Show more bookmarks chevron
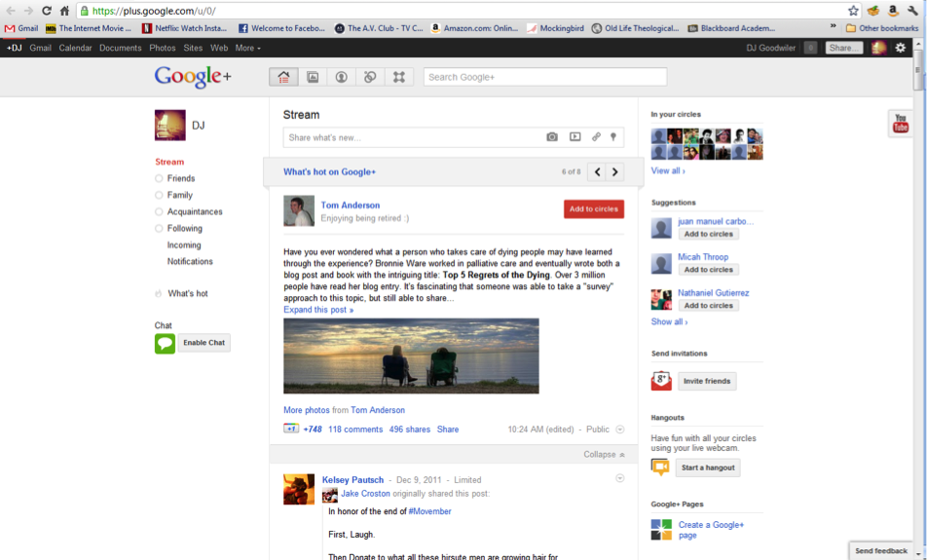The width and height of the screenshot is (927, 560). coord(833,26)
